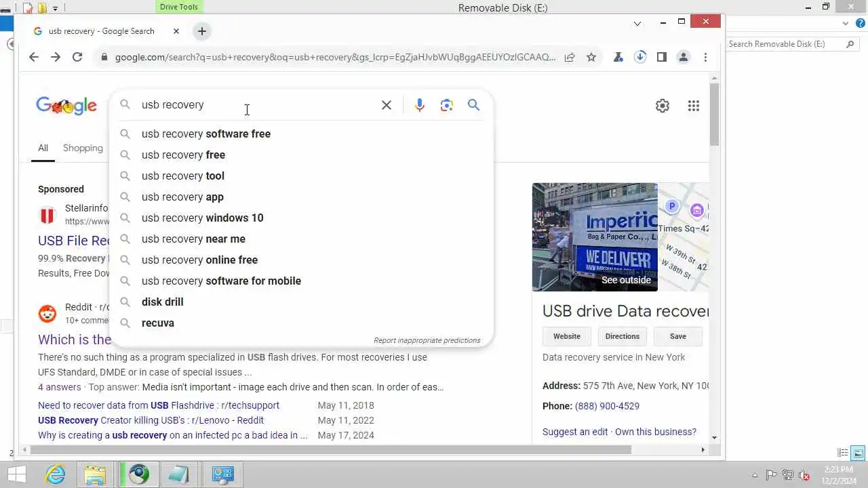Toggle the Chrome side panel
The image size is (868, 488).
662,57
